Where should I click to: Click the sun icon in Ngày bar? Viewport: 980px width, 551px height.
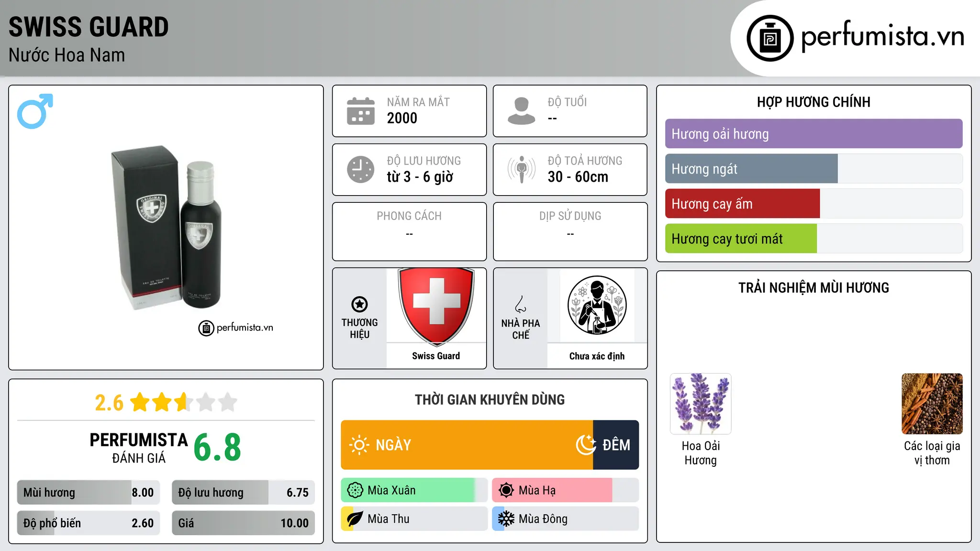(359, 445)
